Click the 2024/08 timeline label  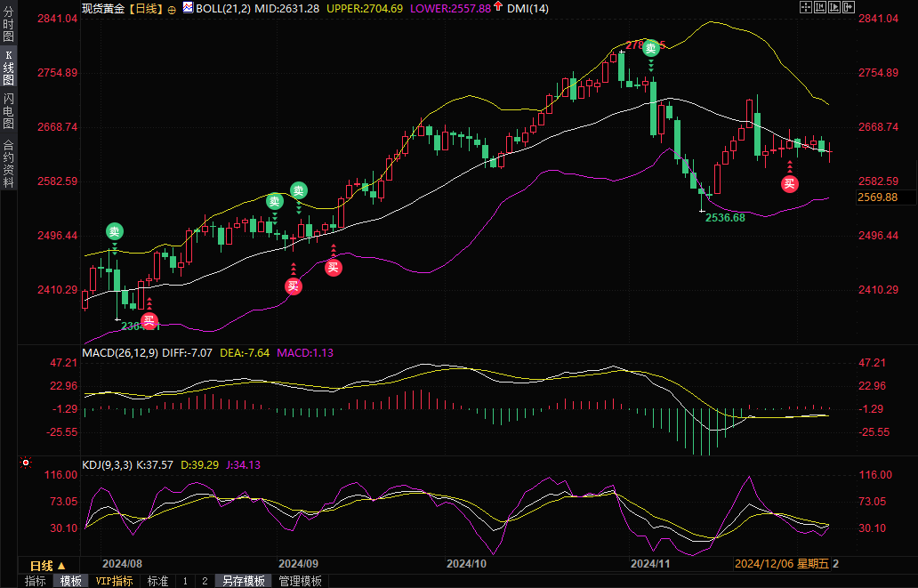[122, 563]
